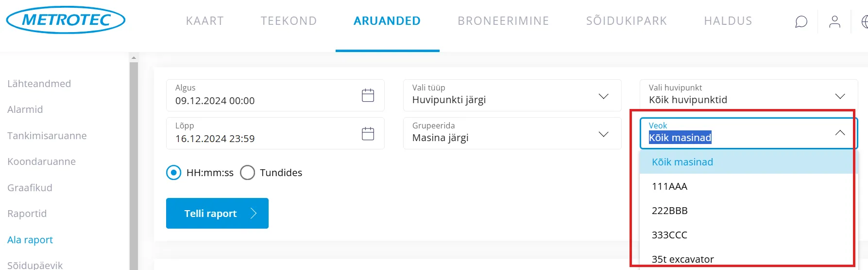Click the Algus date input field
The image size is (868, 270).
click(262, 101)
